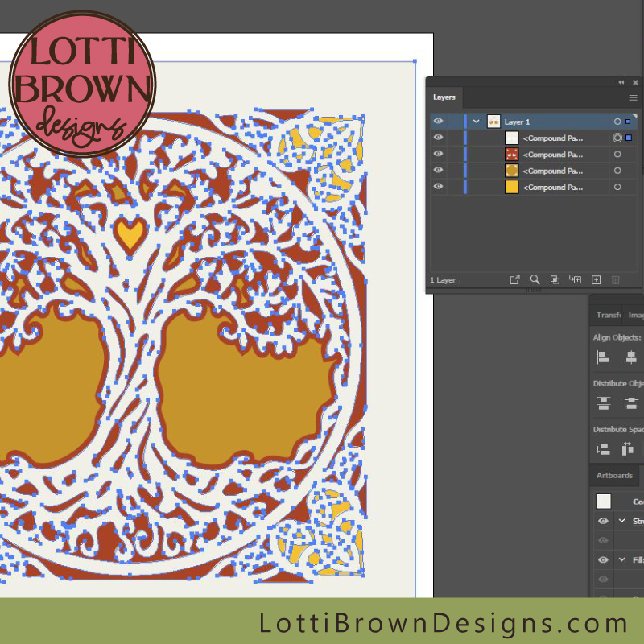Select yellow-thumbnail Compound Path row name
The image size is (644, 644).
point(553,188)
